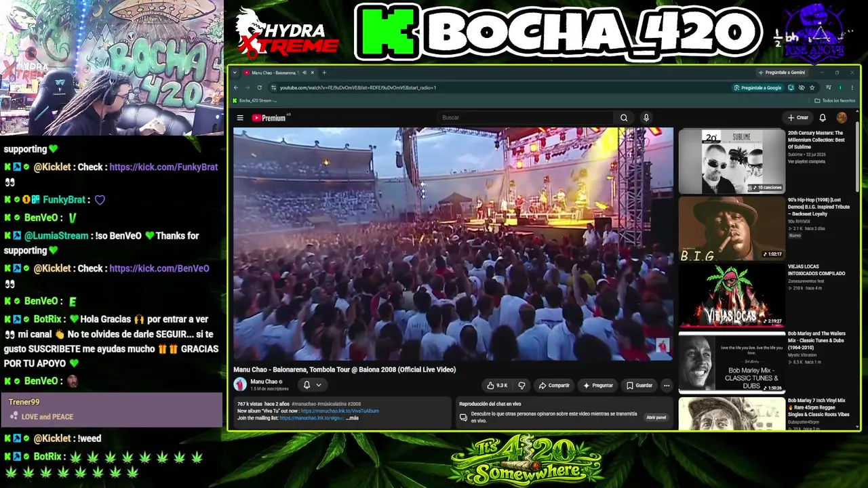
Task: Open the YouTube guide hamburger menu
Action: tap(240, 118)
